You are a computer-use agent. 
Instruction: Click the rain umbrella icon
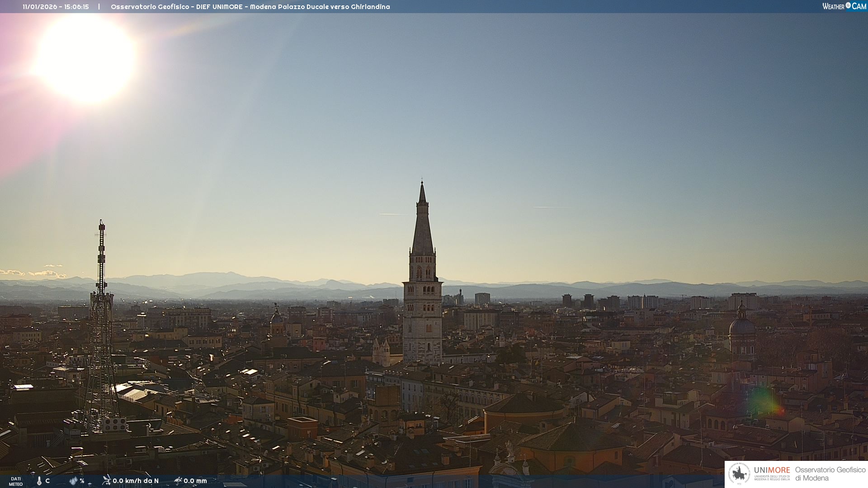[178, 480]
